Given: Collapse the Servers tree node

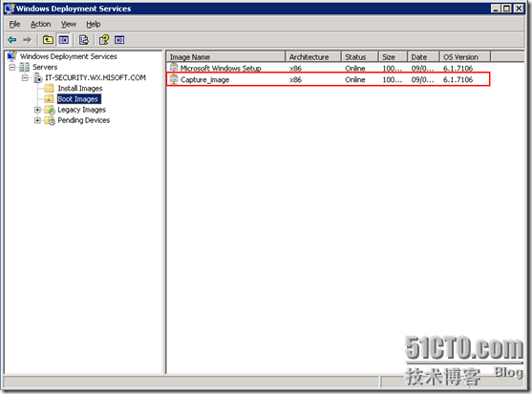Looking at the screenshot, I should point(12,67).
